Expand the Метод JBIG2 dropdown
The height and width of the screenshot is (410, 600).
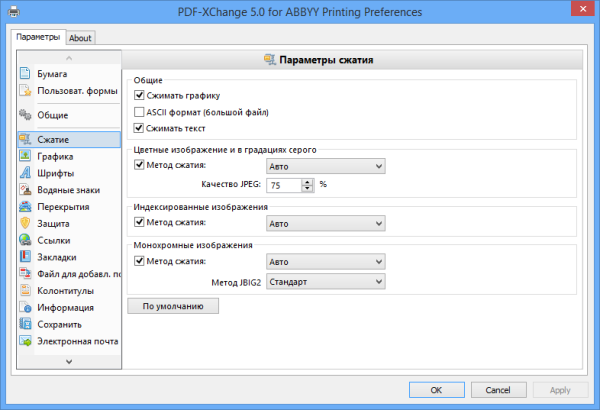326,282
